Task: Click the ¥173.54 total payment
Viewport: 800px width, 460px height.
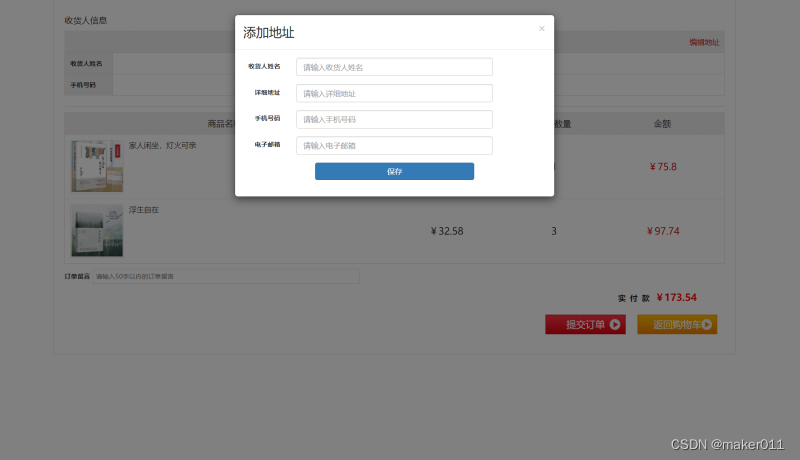Action: tap(677, 297)
